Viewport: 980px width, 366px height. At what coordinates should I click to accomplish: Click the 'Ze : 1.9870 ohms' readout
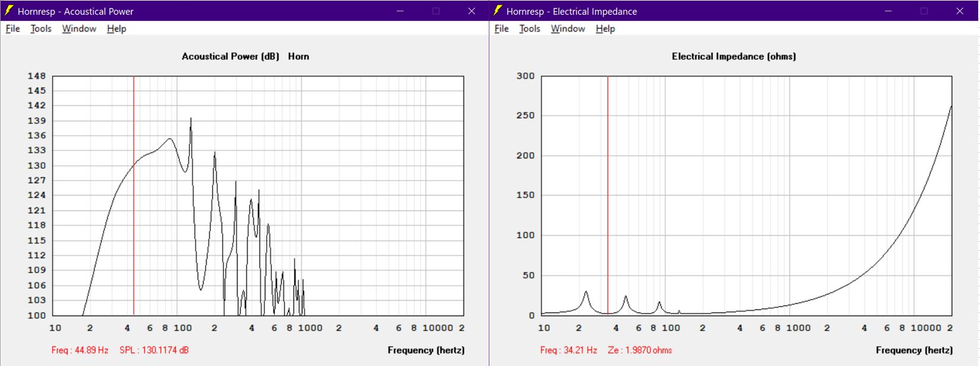640,350
